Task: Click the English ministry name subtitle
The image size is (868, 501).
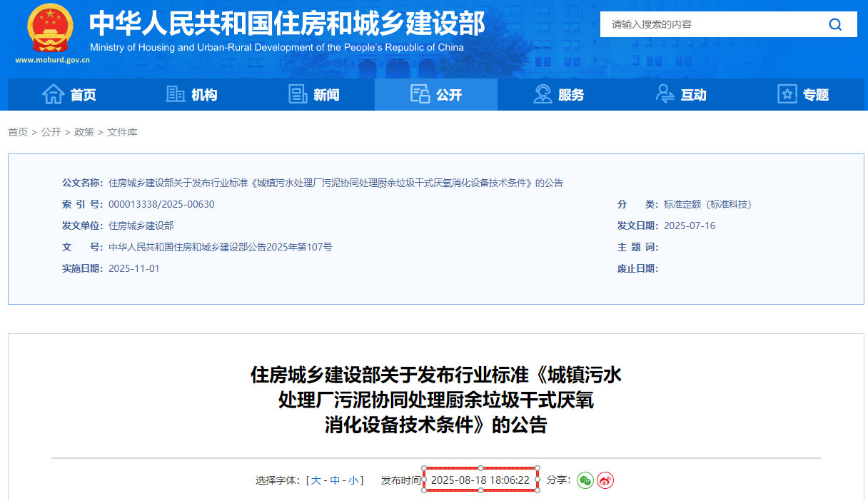Action: click(277, 48)
